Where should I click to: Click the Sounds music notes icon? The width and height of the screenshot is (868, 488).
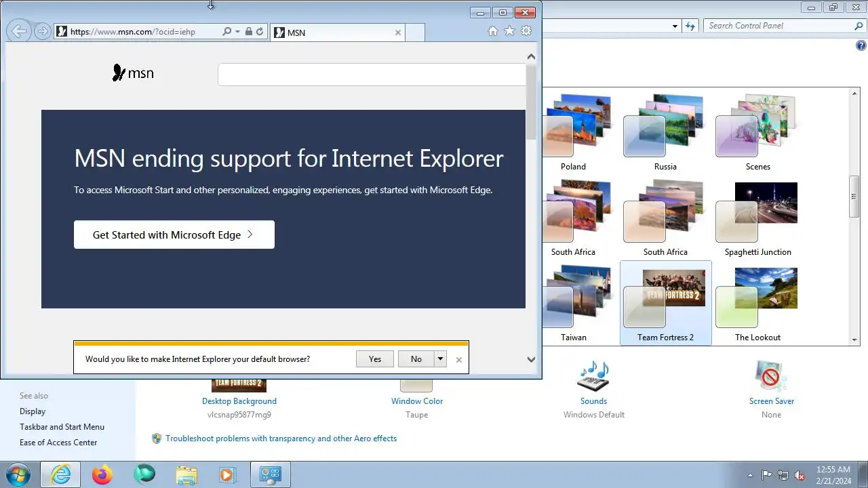(593, 375)
